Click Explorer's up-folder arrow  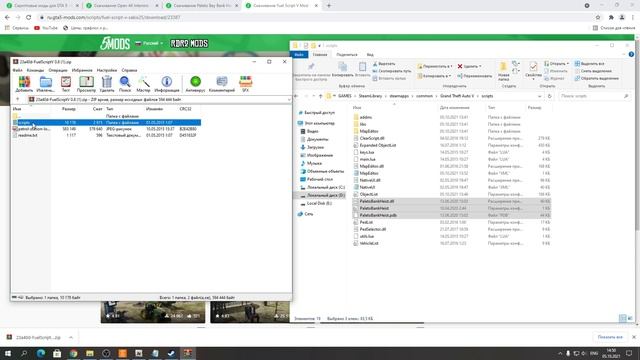(320, 96)
